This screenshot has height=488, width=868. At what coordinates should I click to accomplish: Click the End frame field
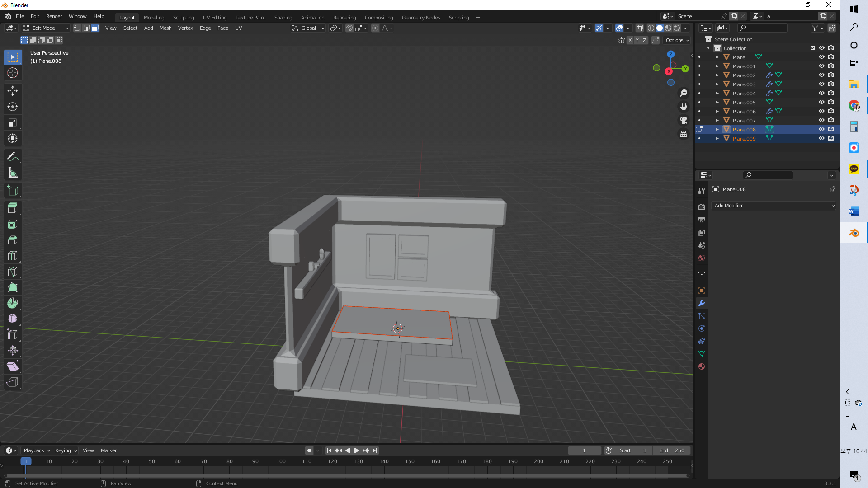672,450
